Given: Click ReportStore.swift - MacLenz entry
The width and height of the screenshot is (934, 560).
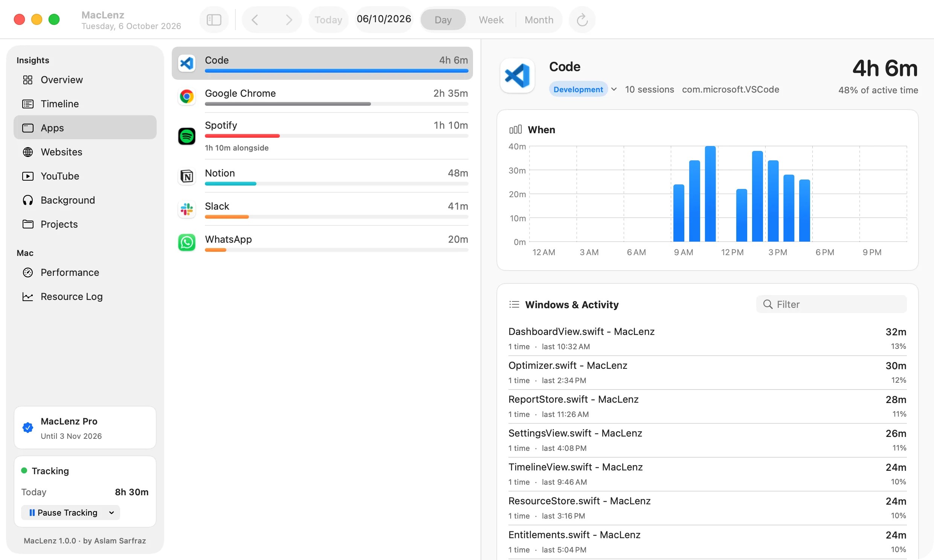Looking at the screenshot, I should coord(707,406).
